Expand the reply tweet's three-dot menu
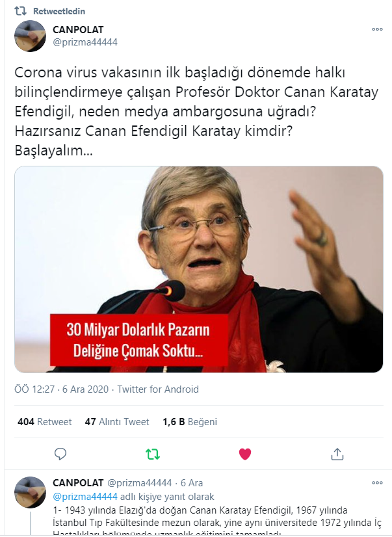Screen dimensions: 392x537 click(377, 483)
